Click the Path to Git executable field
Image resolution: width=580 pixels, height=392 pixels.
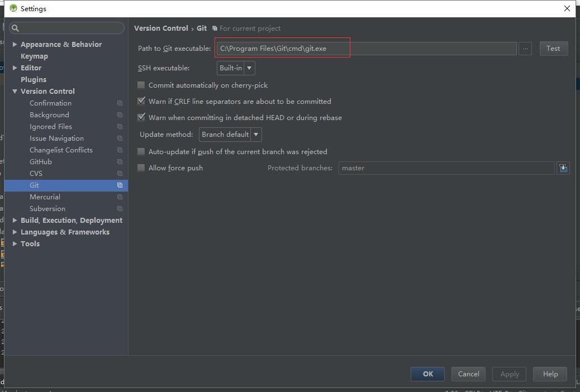click(367, 49)
